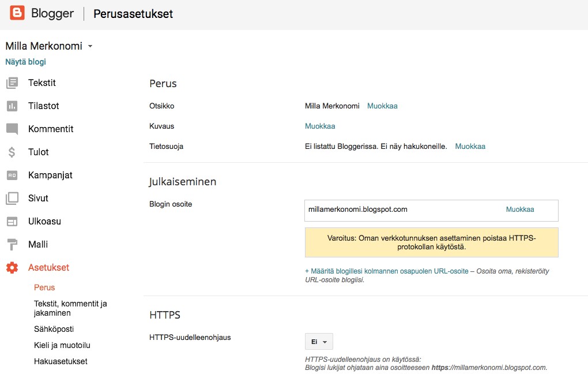Open Hakuasetukset settings
Image resolution: width=588 pixels, height=374 pixels.
pyautogui.click(x=61, y=362)
